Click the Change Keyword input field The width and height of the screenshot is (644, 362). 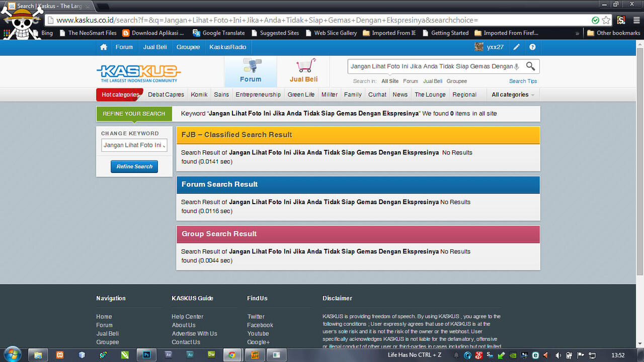coord(134,145)
